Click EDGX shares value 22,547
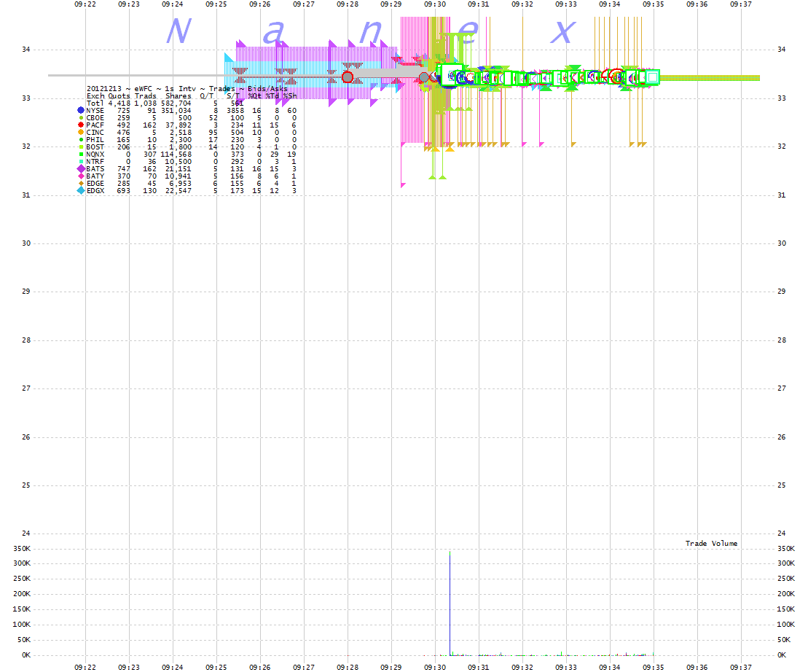Image resolution: width=808 pixels, height=672 pixels. pyautogui.click(x=179, y=191)
